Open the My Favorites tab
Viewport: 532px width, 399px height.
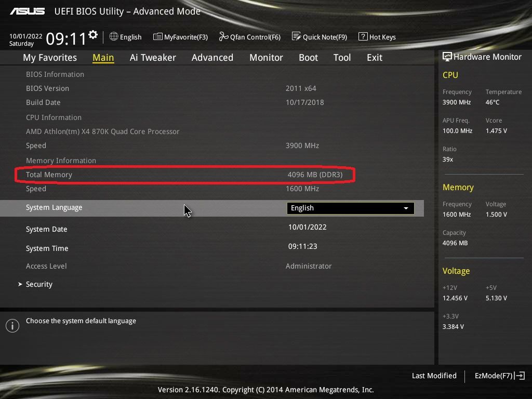50,58
